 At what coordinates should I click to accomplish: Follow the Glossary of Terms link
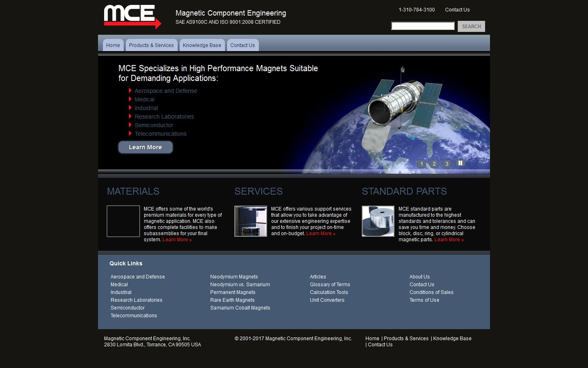click(x=330, y=285)
